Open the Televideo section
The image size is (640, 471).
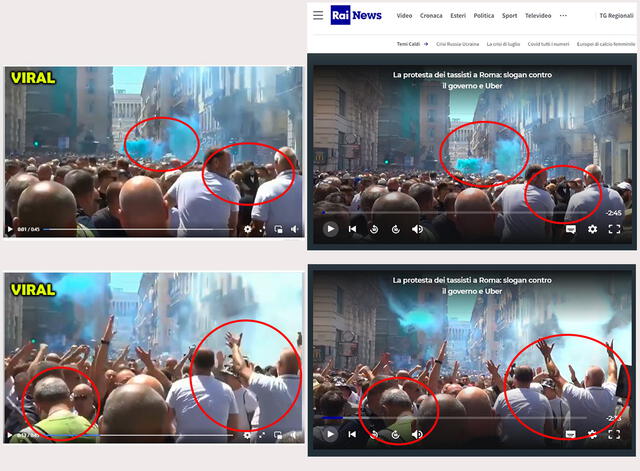tap(538, 16)
